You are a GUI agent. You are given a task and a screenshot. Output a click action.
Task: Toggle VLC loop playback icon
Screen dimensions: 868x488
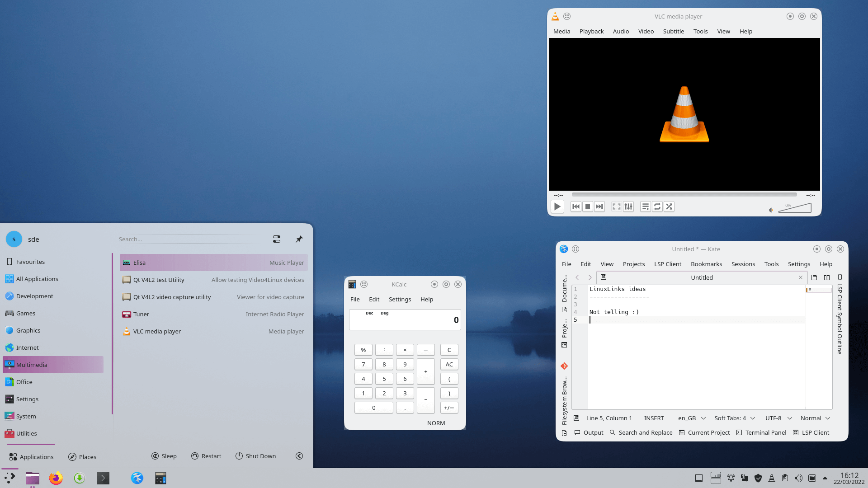point(657,206)
